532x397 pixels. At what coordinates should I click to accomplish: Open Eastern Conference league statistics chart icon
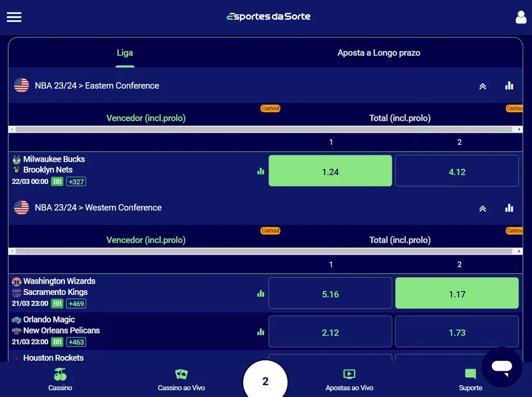click(x=509, y=86)
